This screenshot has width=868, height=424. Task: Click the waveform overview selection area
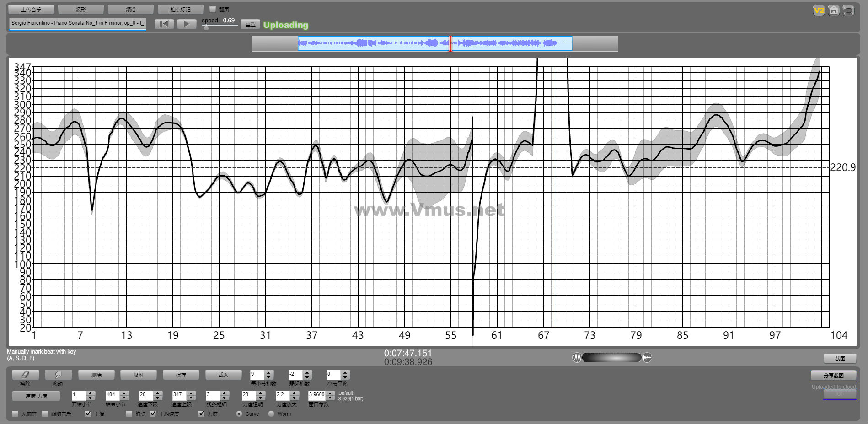(435, 43)
